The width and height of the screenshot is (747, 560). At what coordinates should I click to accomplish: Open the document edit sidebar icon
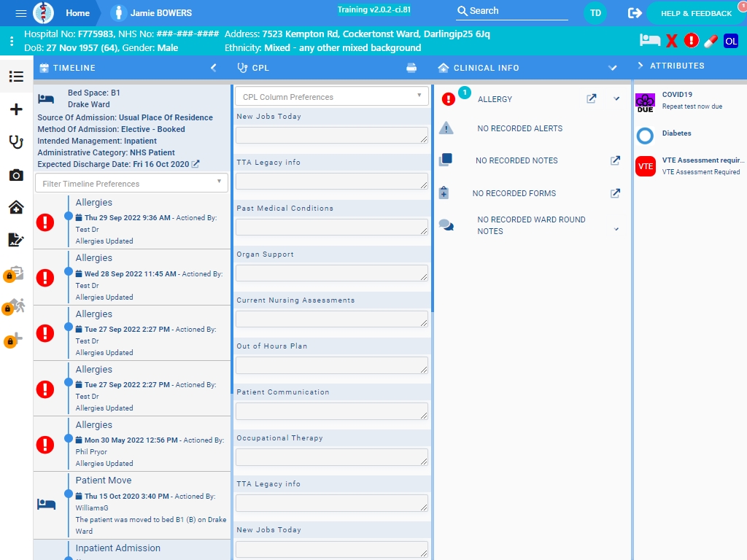[x=16, y=239]
